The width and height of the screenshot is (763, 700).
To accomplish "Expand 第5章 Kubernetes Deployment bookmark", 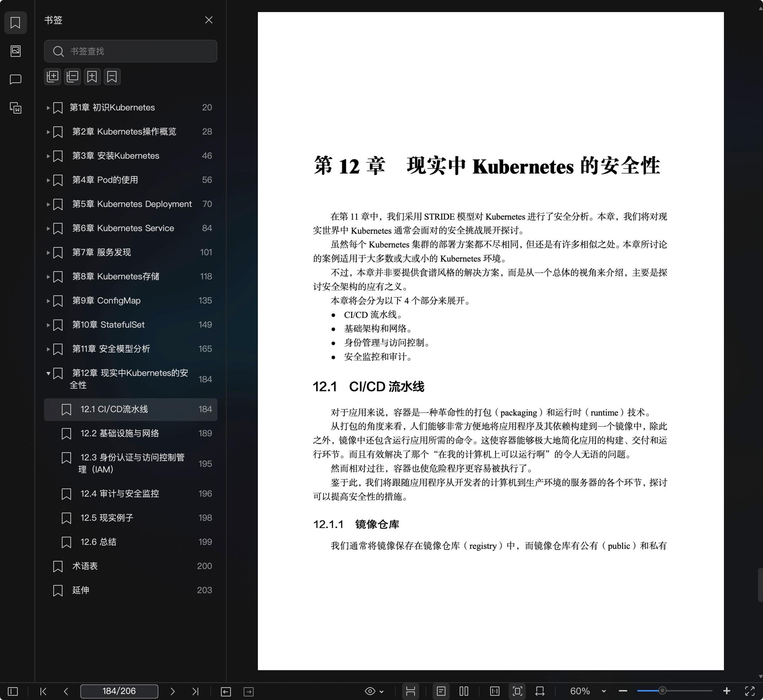I will (48, 204).
